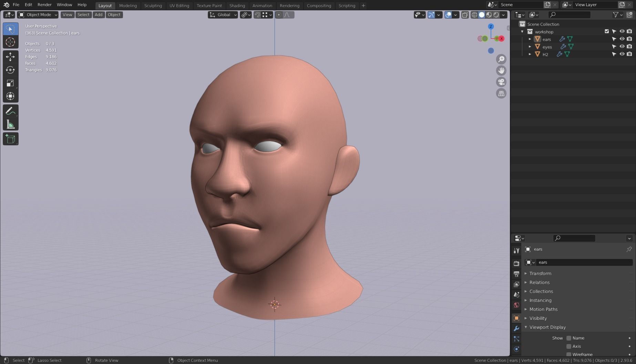Screen dimensions: 636x364
Task: Switch to the Shading workspace tab
Action: (237, 6)
